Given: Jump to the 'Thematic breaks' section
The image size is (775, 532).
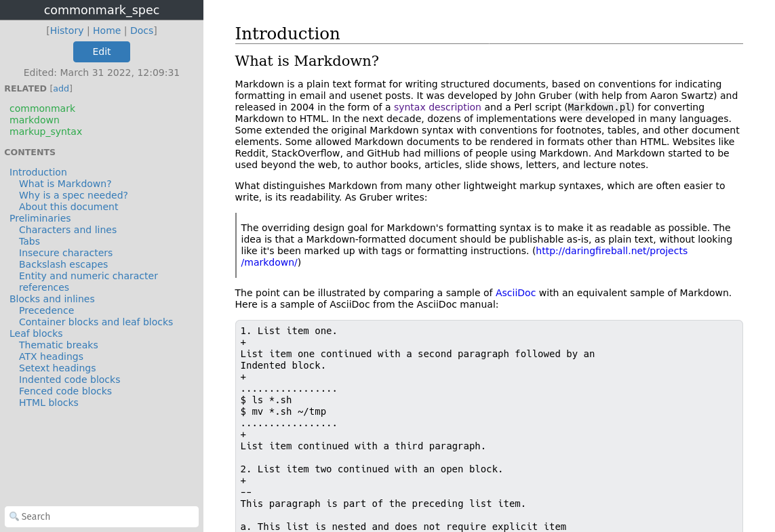Looking at the screenshot, I should pyautogui.click(x=58, y=345).
